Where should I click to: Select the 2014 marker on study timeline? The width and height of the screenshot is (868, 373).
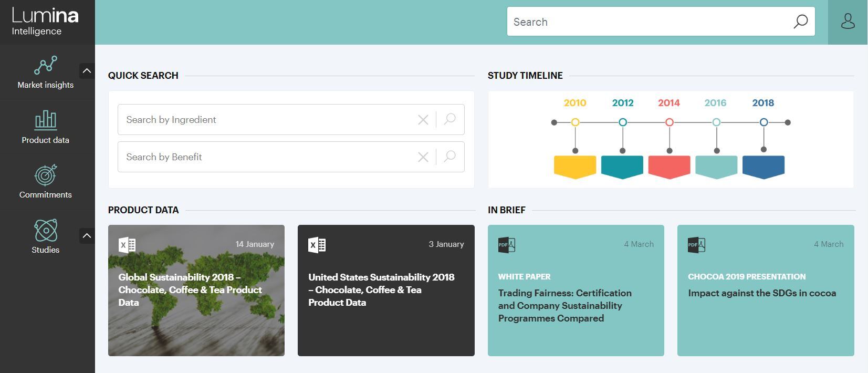click(669, 122)
